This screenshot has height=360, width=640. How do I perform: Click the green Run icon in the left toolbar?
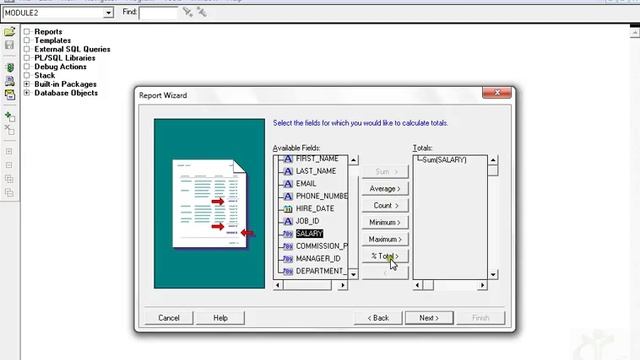10,68
